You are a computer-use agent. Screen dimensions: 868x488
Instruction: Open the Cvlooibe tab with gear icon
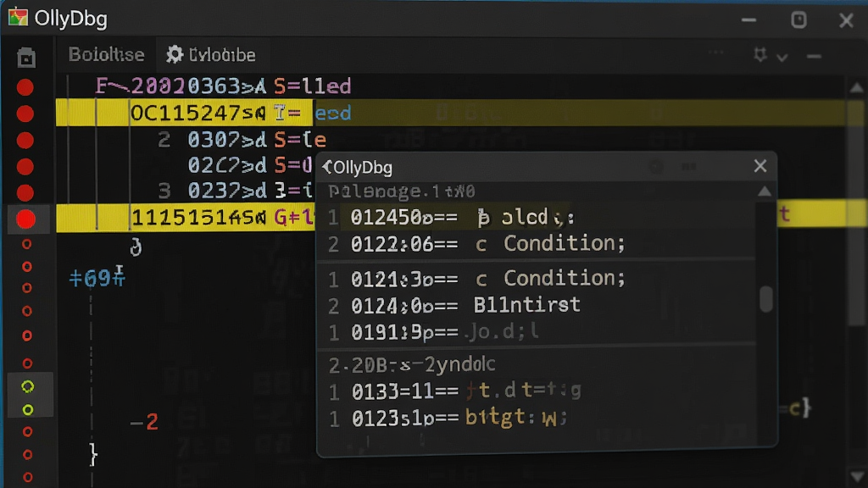tap(211, 55)
